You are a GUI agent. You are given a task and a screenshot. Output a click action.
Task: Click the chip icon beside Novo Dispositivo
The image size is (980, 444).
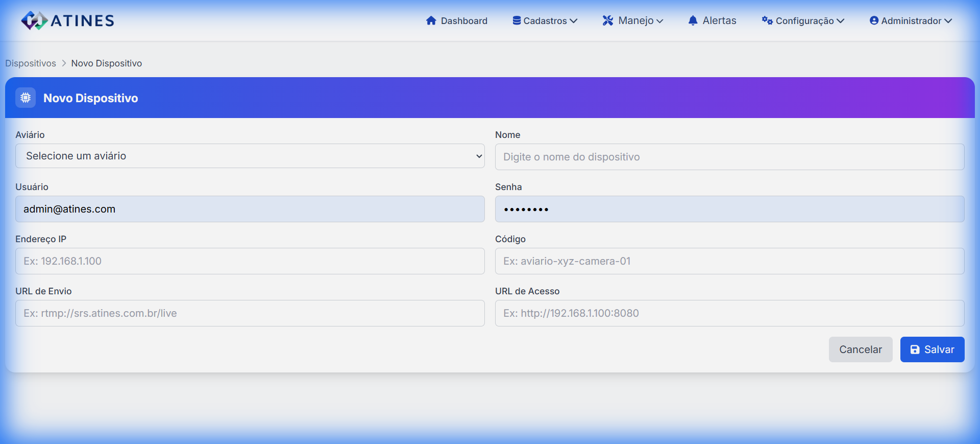pyautogui.click(x=26, y=98)
